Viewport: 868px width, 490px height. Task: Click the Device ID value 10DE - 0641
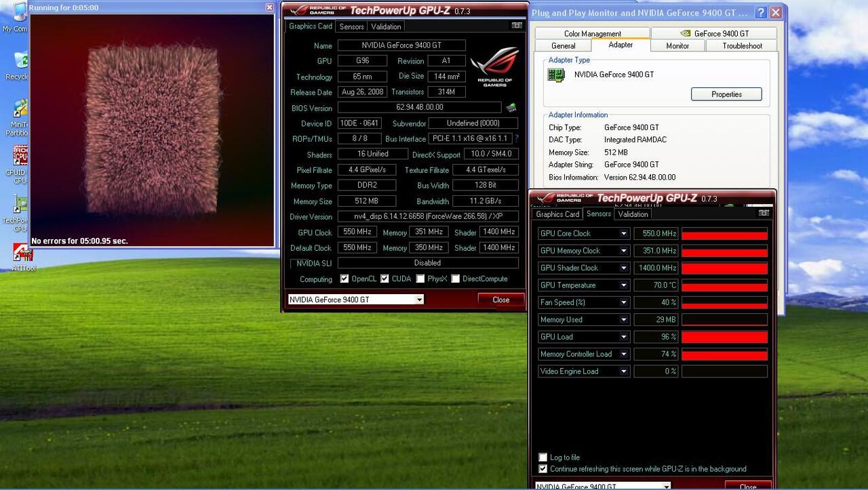(359, 123)
